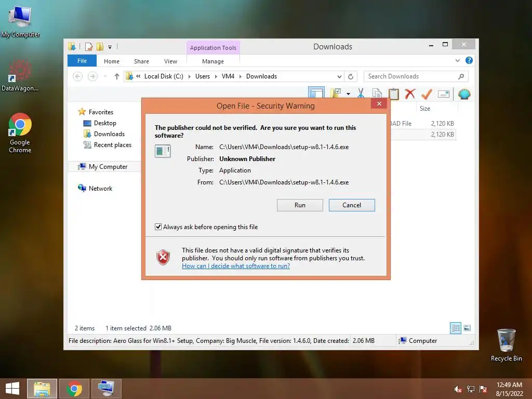Open the recent locations dropdown arrow

(105, 76)
